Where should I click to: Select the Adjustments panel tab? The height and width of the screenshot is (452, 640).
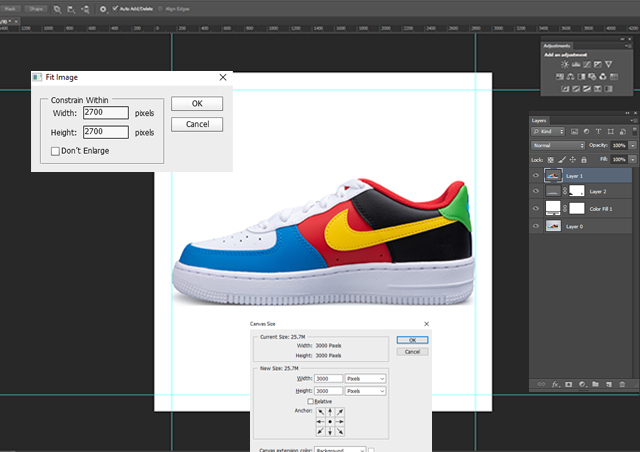click(557, 46)
